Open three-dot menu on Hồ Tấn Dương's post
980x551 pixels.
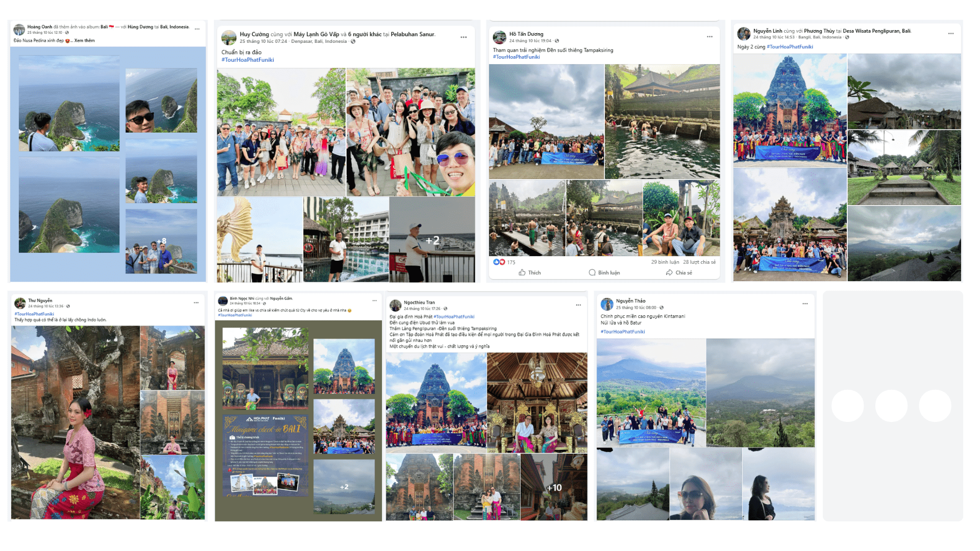tap(709, 37)
